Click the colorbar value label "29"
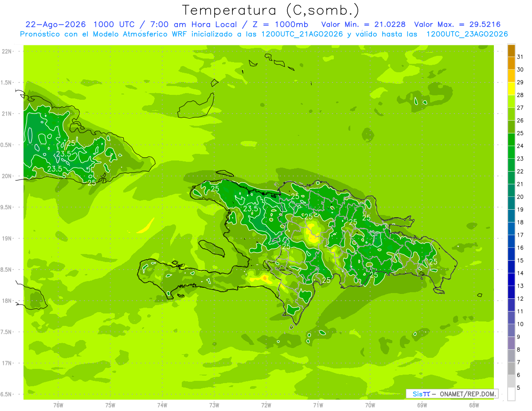This screenshot has width=532, height=411. tap(520, 82)
